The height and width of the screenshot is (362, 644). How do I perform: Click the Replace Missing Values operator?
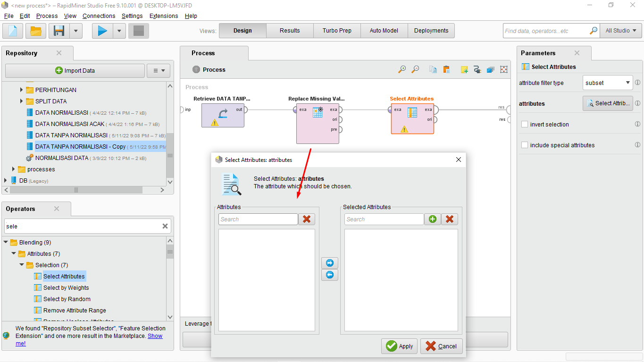(x=318, y=123)
